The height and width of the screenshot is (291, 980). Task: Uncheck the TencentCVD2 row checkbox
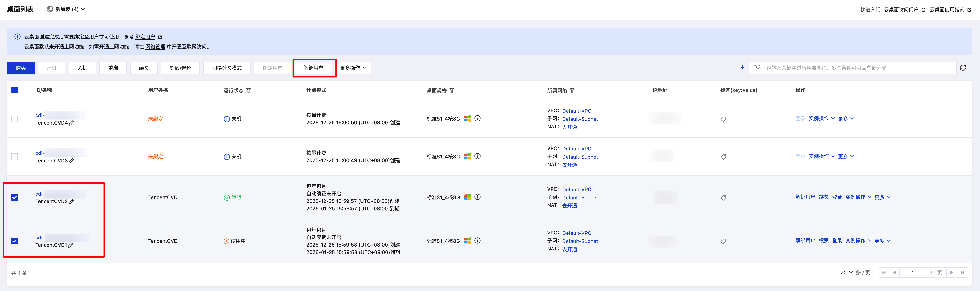15,197
